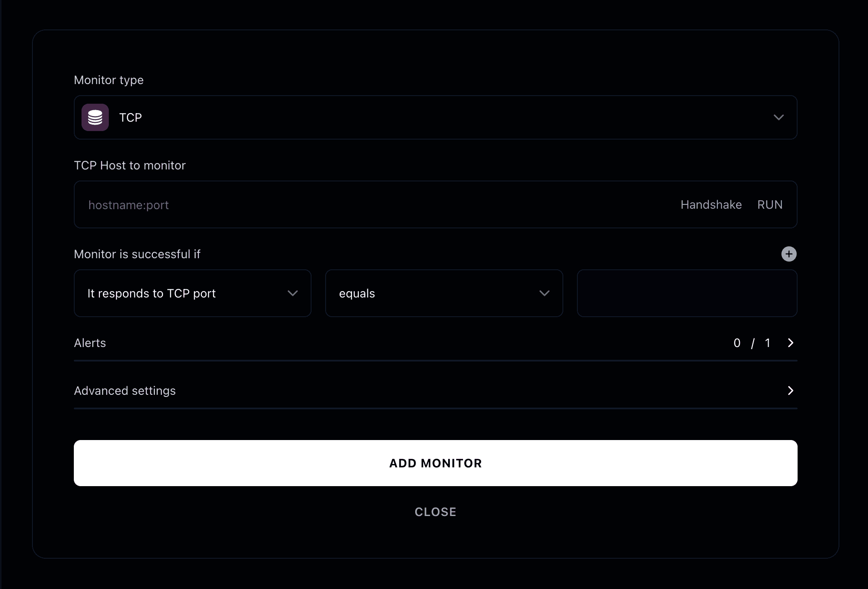Click the Monitor type dropdown arrow

[779, 117]
